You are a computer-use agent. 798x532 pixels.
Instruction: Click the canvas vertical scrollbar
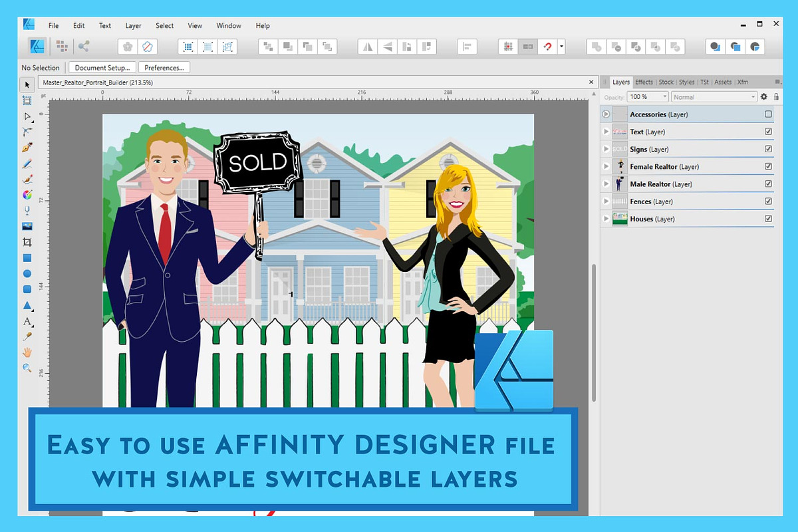[593, 332]
